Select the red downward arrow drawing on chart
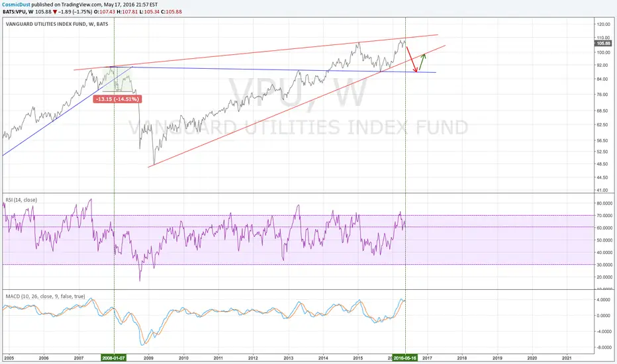This screenshot has height=364, width=617. click(412, 60)
